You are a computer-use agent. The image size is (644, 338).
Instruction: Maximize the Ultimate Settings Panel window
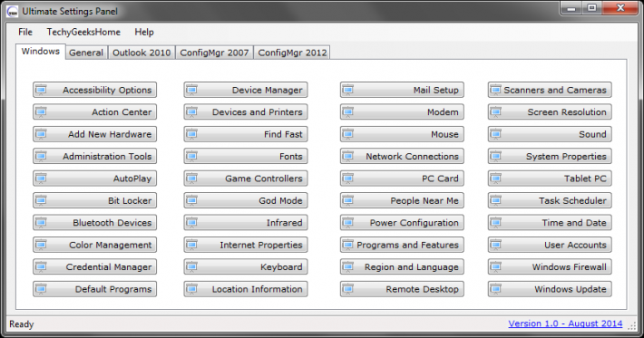tap(591, 7)
